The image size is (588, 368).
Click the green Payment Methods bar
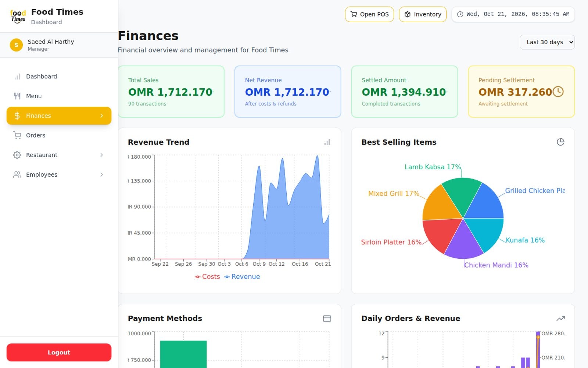click(183, 354)
